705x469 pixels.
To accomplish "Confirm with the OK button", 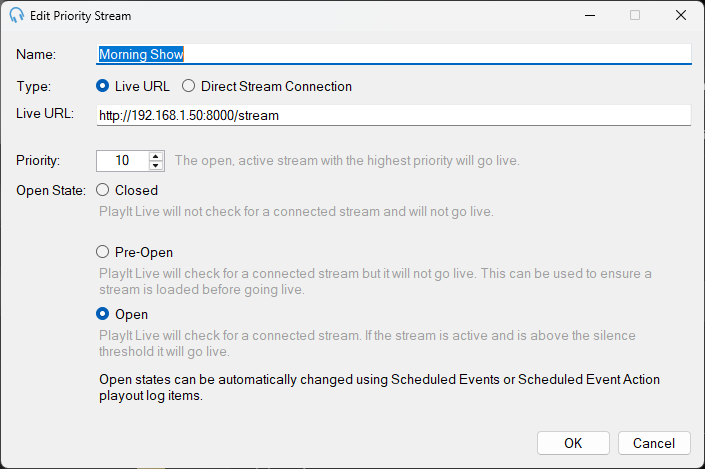I will [x=573, y=443].
